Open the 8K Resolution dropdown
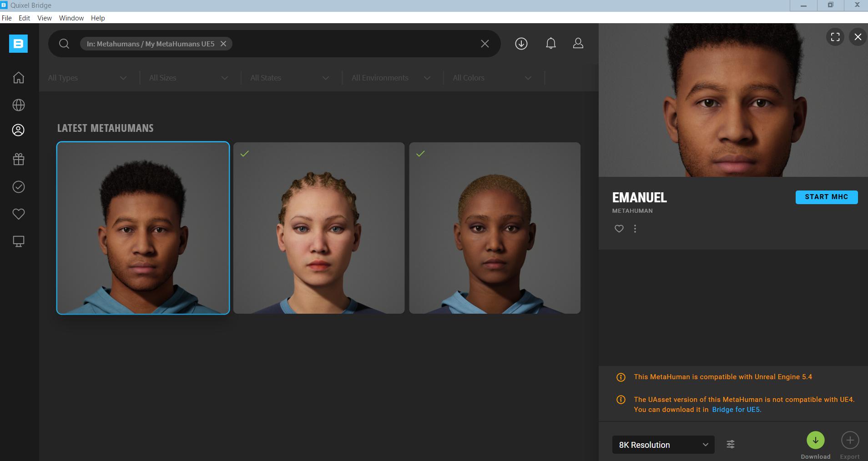This screenshot has height=461, width=868. coord(663,445)
